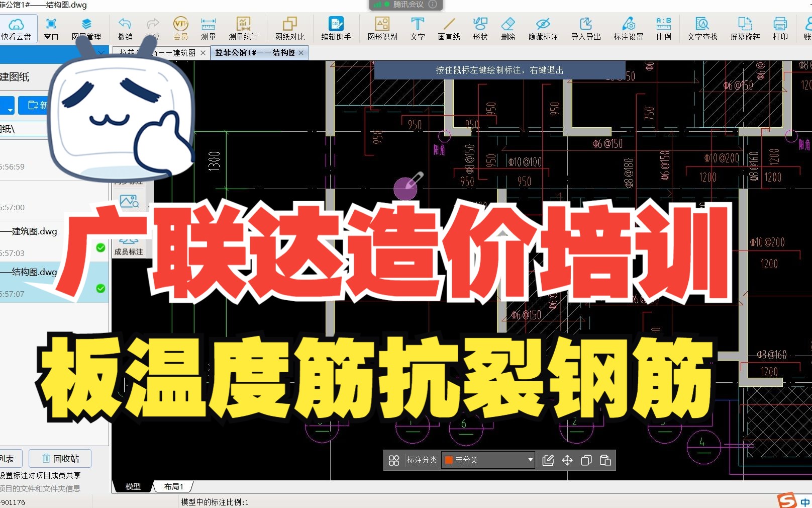Click the four-squares grid icon beside 标注分类
Viewport: 812px width, 508px height.
point(394,460)
